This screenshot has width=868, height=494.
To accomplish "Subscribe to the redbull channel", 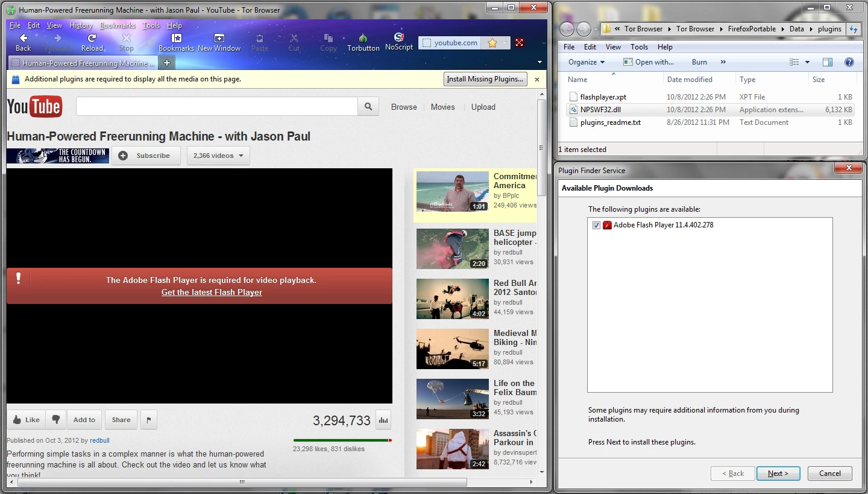I will [x=146, y=156].
